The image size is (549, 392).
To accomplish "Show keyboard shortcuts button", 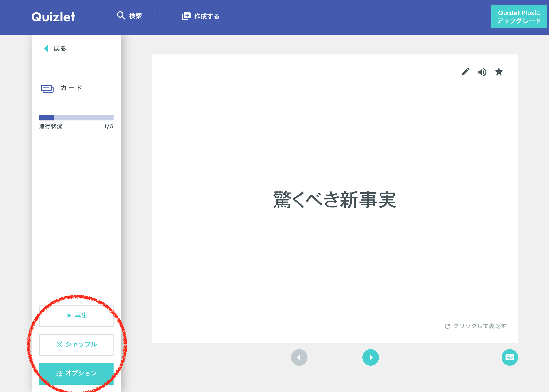I will (x=510, y=357).
